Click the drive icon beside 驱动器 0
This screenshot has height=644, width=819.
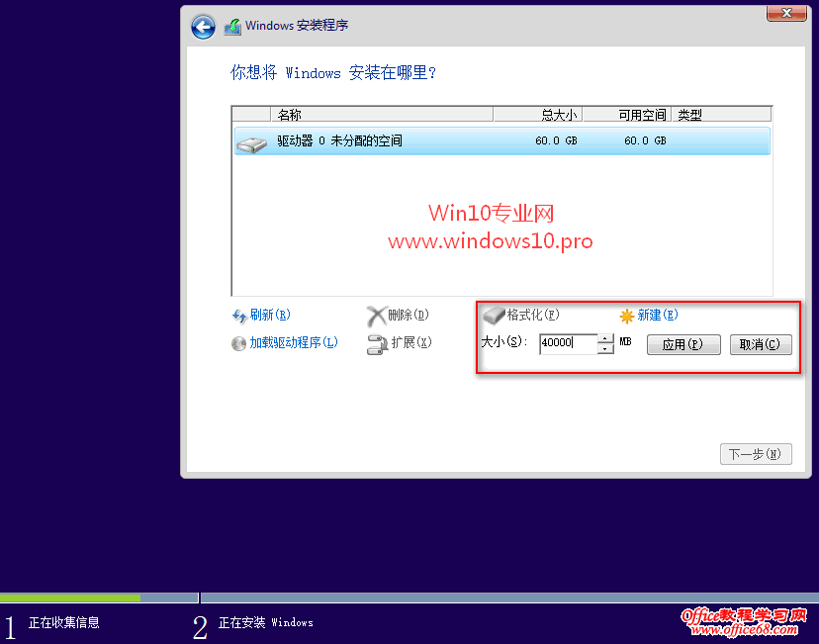tap(251, 141)
